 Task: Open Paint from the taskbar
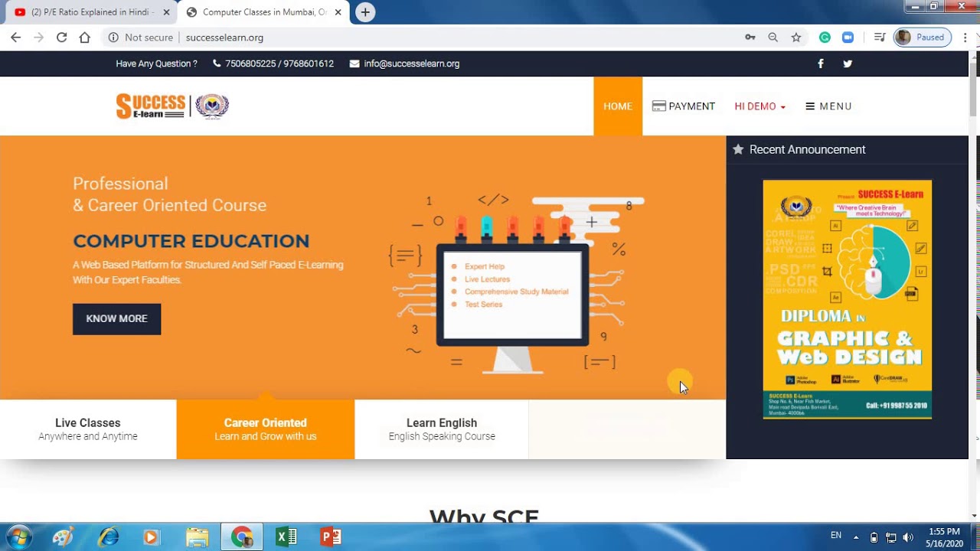62,537
